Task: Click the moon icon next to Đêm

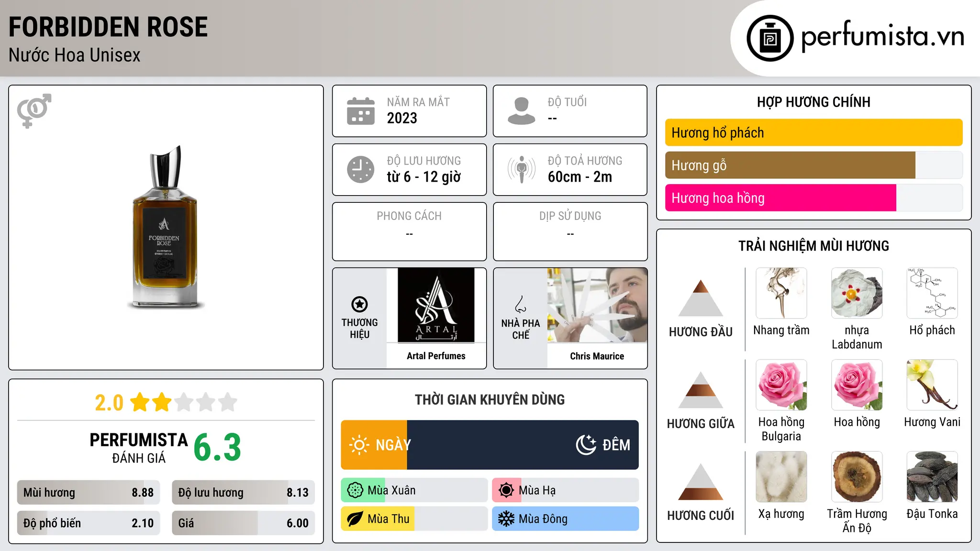Action: (x=586, y=445)
